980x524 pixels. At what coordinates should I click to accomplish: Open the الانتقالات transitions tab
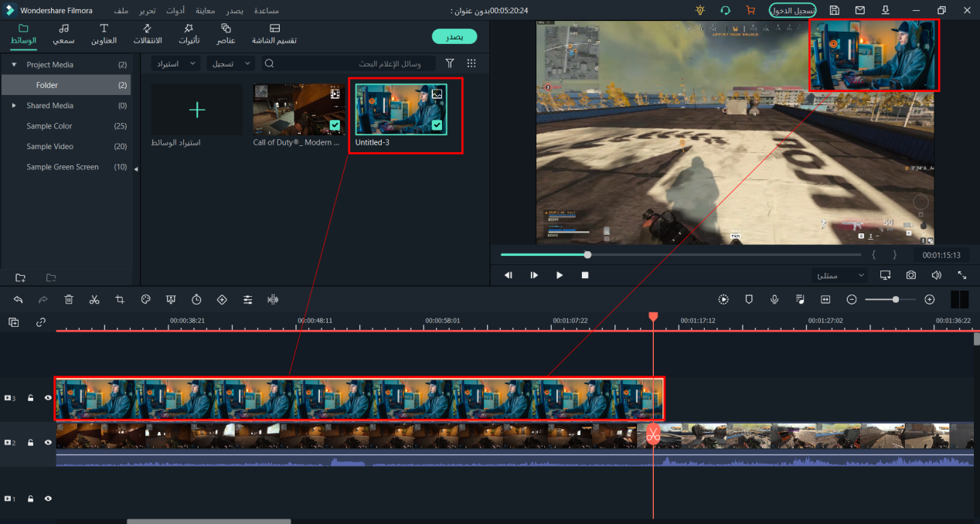(148, 34)
